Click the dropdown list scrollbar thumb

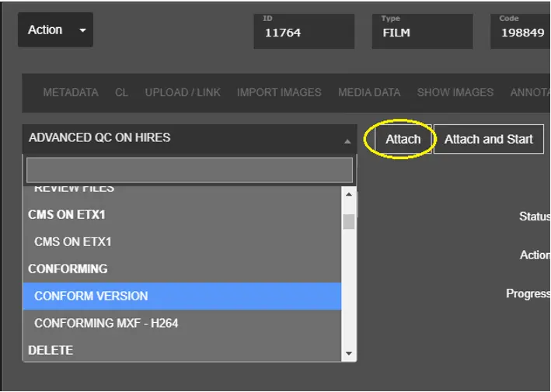tap(348, 221)
